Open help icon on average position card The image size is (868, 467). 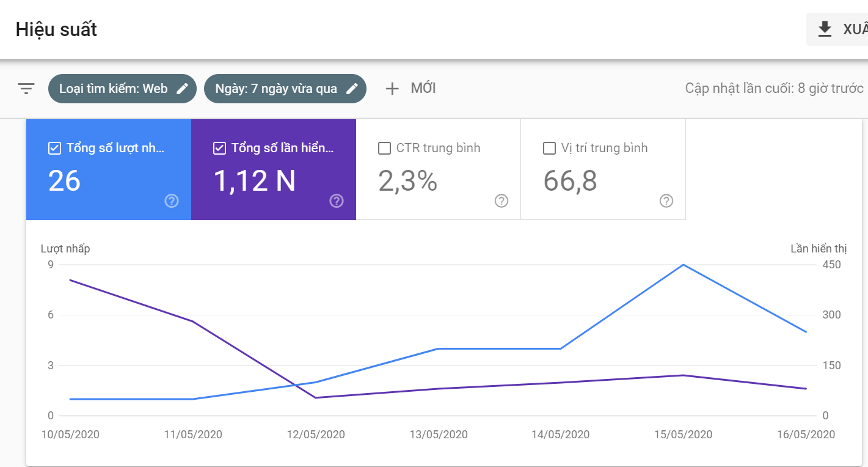(x=666, y=201)
